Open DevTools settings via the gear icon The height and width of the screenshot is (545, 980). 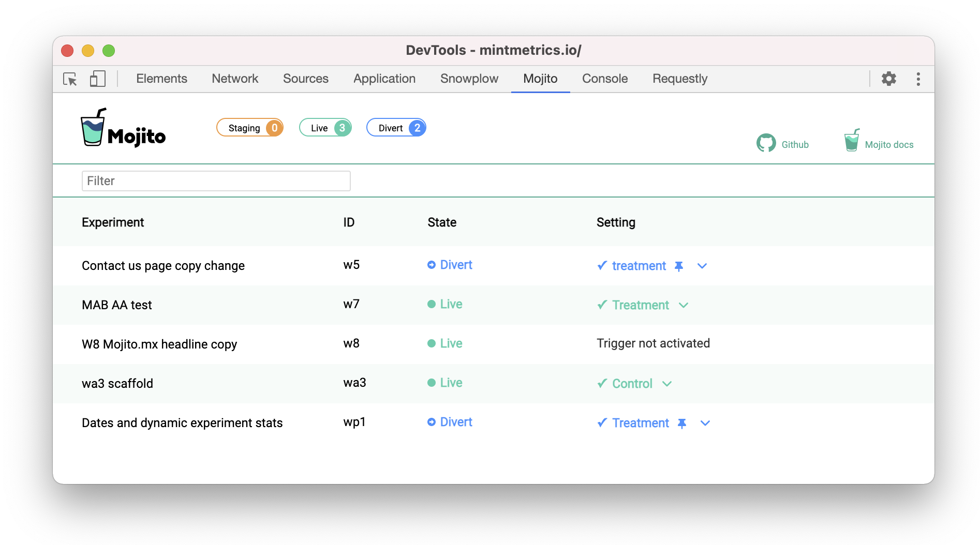coord(888,79)
